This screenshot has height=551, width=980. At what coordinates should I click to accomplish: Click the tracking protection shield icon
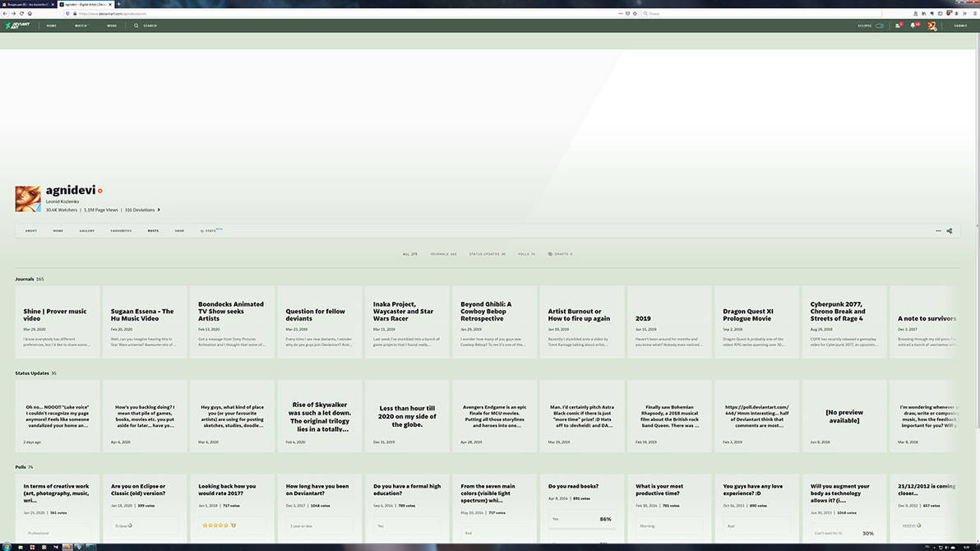click(x=67, y=13)
